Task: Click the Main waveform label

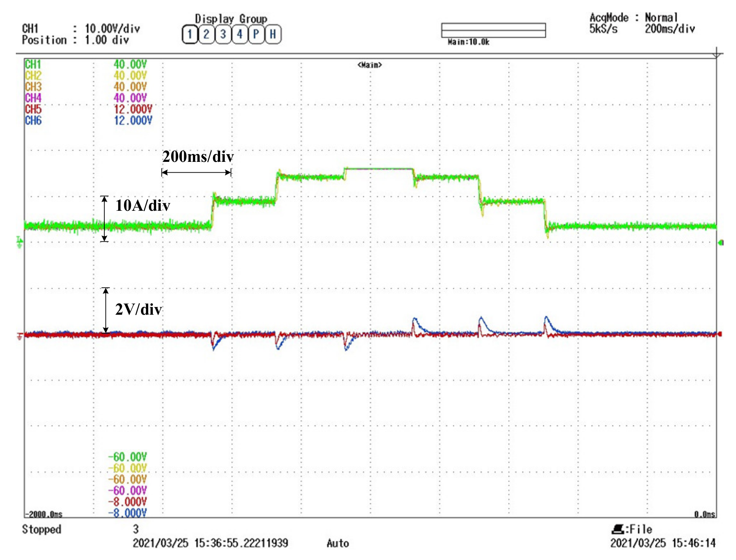Action: pos(369,65)
